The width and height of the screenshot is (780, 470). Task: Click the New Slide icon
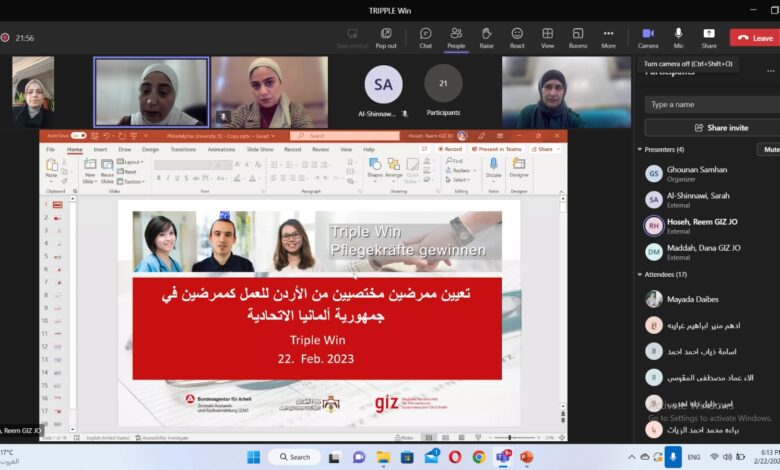click(90, 164)
